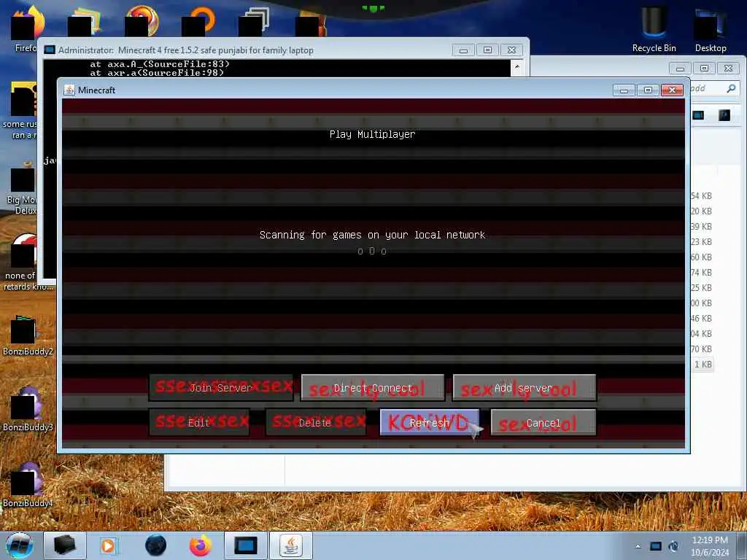Open Firefox from the taskbar

coord(201,545)
